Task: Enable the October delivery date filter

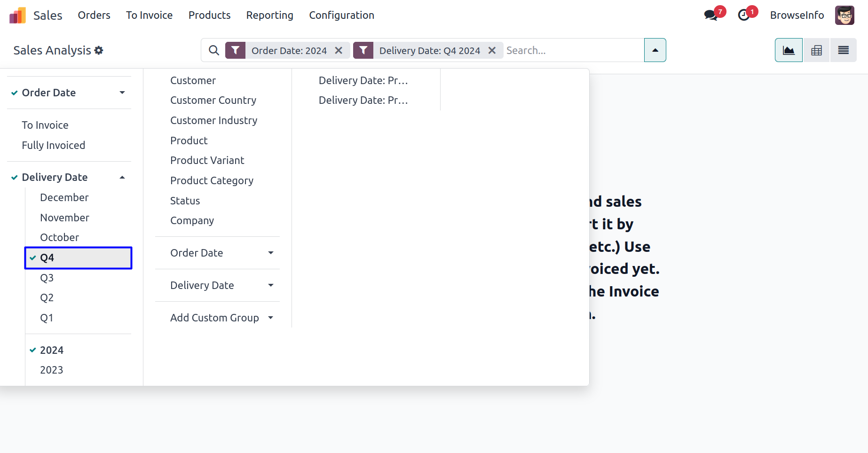Action: [x=59, y=237]
